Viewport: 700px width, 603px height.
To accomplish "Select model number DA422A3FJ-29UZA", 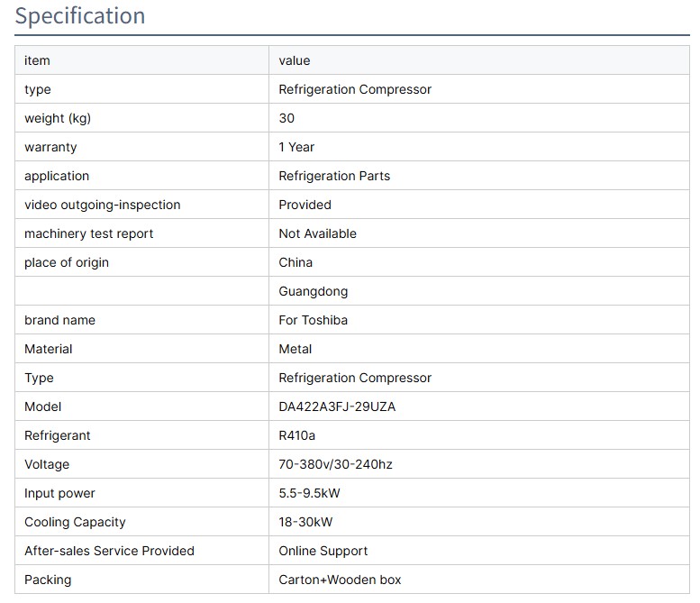I will [337, 407].
